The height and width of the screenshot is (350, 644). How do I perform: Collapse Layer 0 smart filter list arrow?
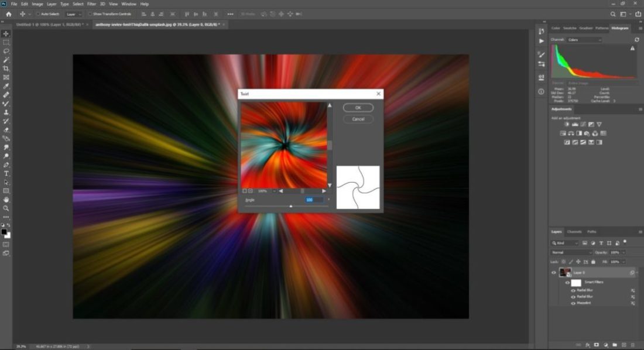(x=638, y=272)
